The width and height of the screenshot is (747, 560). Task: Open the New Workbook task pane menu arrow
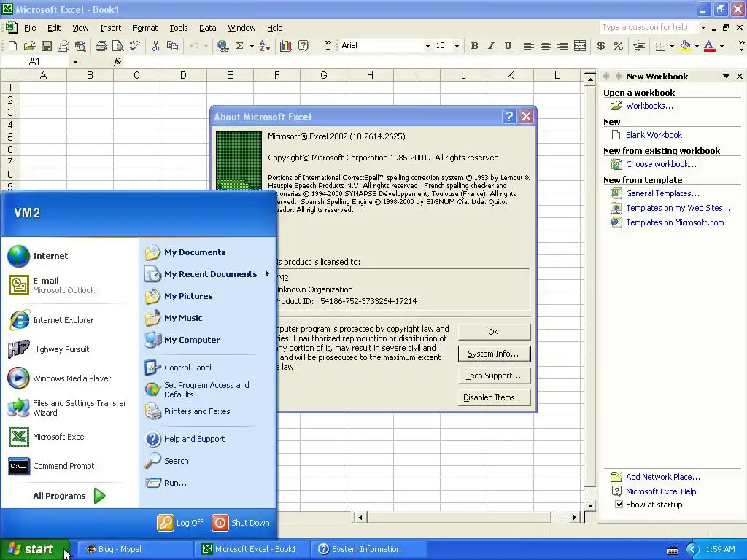(726, 76)
